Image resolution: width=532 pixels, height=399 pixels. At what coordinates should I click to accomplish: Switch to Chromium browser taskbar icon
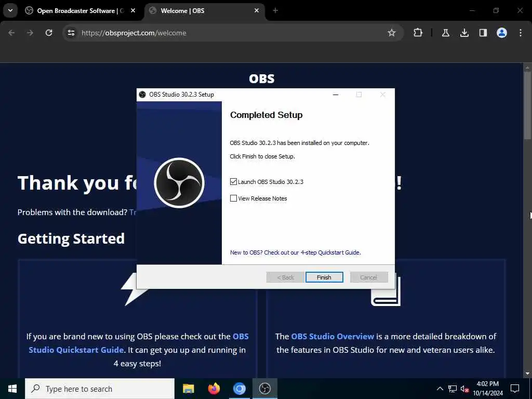click(x=239, y=389)
